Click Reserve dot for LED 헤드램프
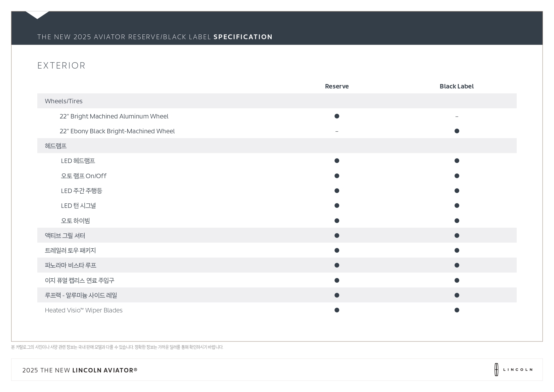This screenshot has height=392, width=554. pos(337,161)
